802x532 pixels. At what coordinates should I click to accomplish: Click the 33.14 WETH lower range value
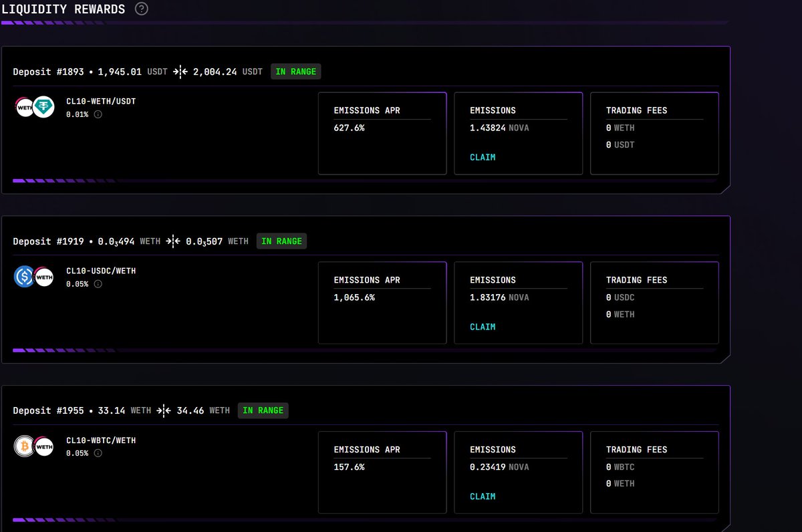[124, 410]
